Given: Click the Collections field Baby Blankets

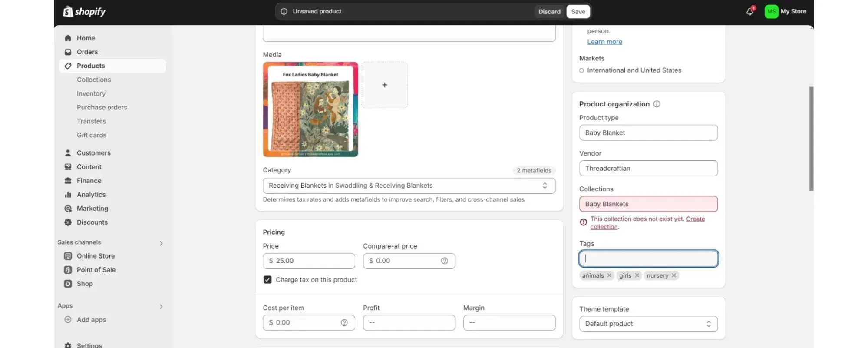Looking at the screenshot, I should click(648, 204).
